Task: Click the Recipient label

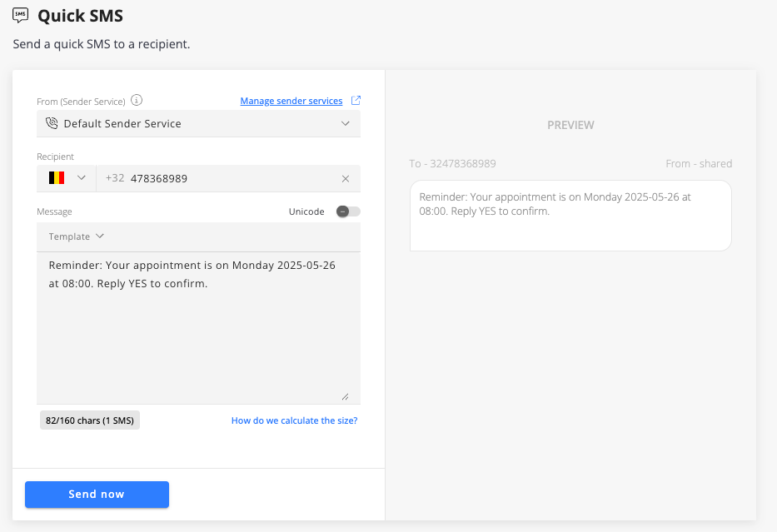Action: pos(55,157)
